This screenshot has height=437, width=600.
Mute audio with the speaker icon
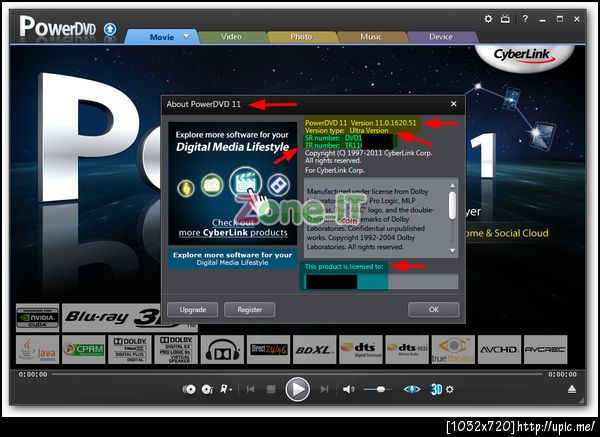tap(348, 390)
